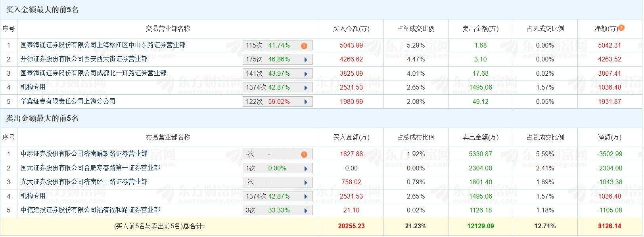Screen dimensions: 644x237
Task: Open 华鑫证券有限责任公司上海分公司 link
Action: pyautogui.click(x=68, y=101)
